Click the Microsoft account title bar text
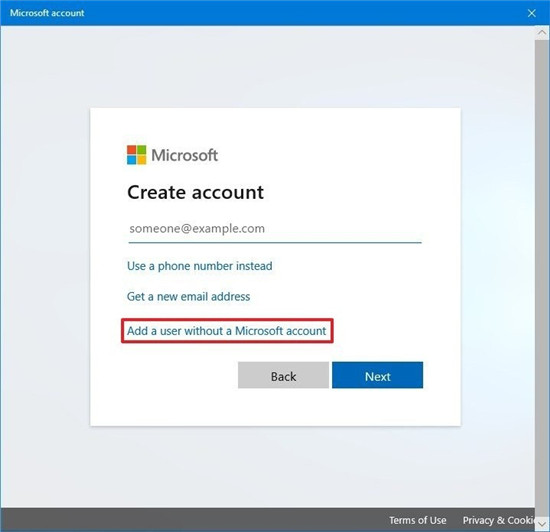The width and height of the screenshot is (550, 532). pyautogui.click(x=47, y=13)
